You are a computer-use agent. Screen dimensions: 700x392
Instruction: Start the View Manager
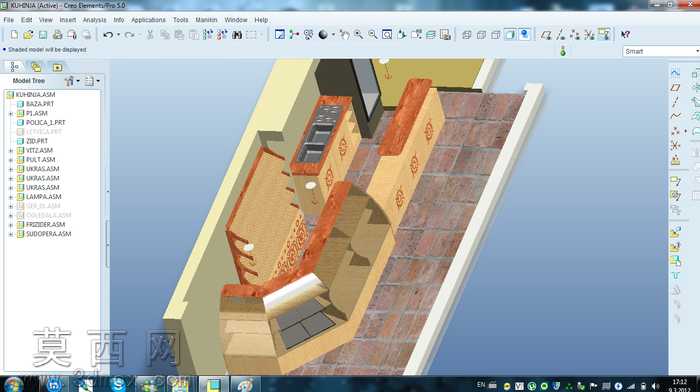point(445,34)
